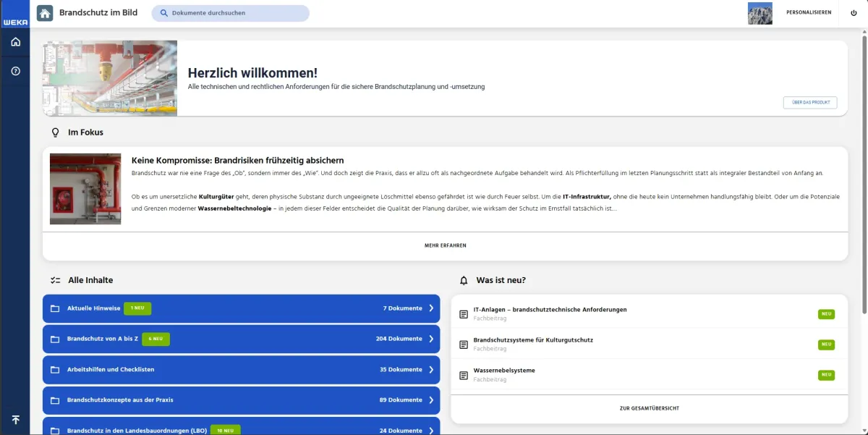
Task: Click the scroll-to-top arrow icon in sidebar
Action: [x=15, y=420]
